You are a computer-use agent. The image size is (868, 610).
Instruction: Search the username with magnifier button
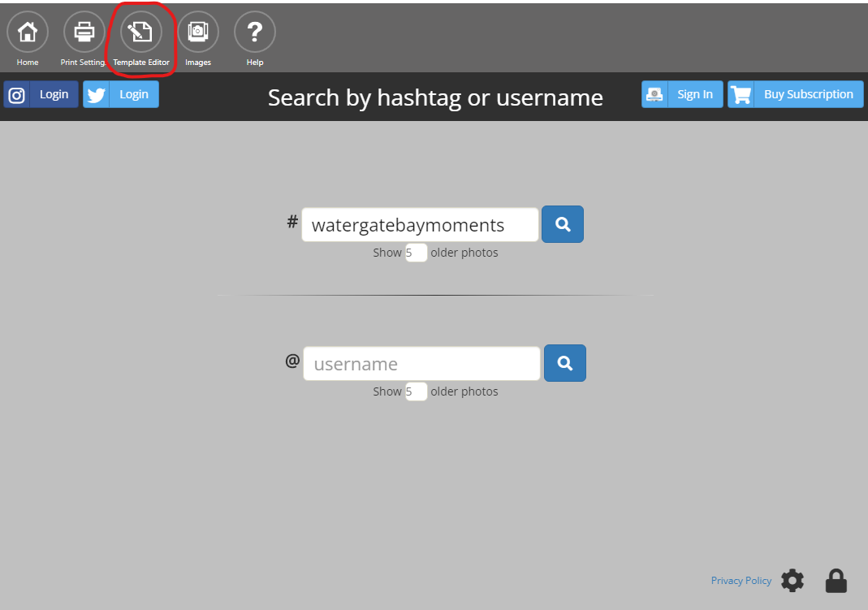(x=564, y=363)
